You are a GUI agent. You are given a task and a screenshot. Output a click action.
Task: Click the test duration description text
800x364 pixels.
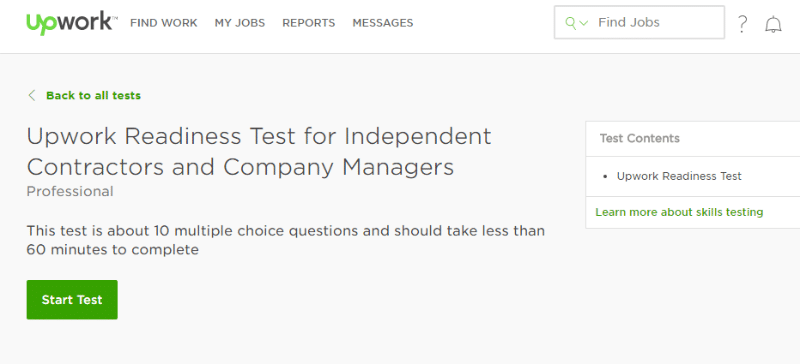pos(286,240)
